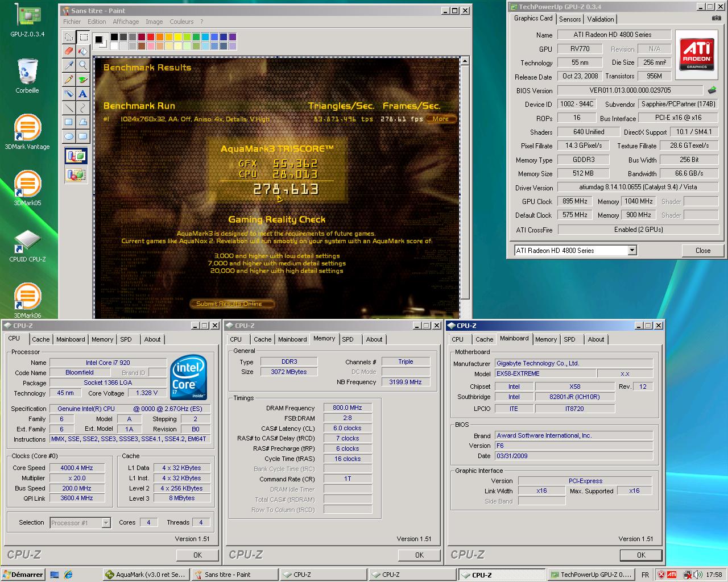Open the Corbeille recycle bin icon
The height and width of the screenshot is (582, 728).
27,77
